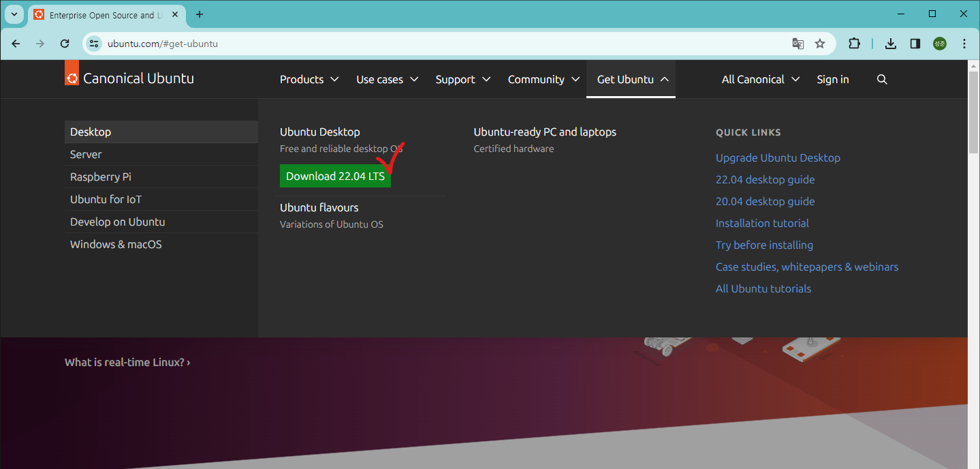Click 'Variations of Ubuntu OS' text
This screenshot has width=980, height=469.
pos(332,224)
